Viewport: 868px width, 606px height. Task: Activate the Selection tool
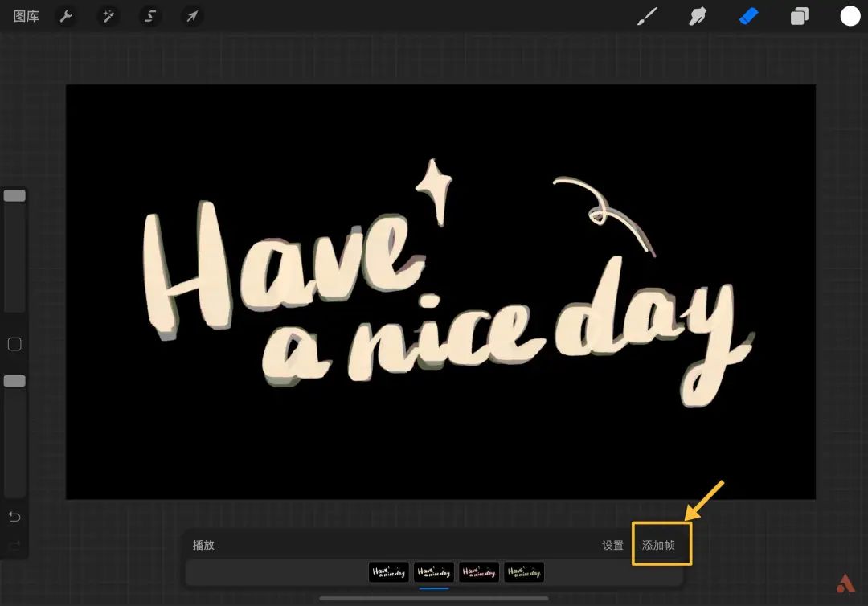click(149, 15)
